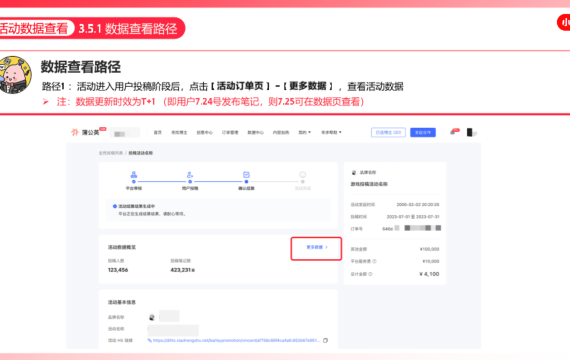Click the link chain icon before the URL

click(149, 340)
